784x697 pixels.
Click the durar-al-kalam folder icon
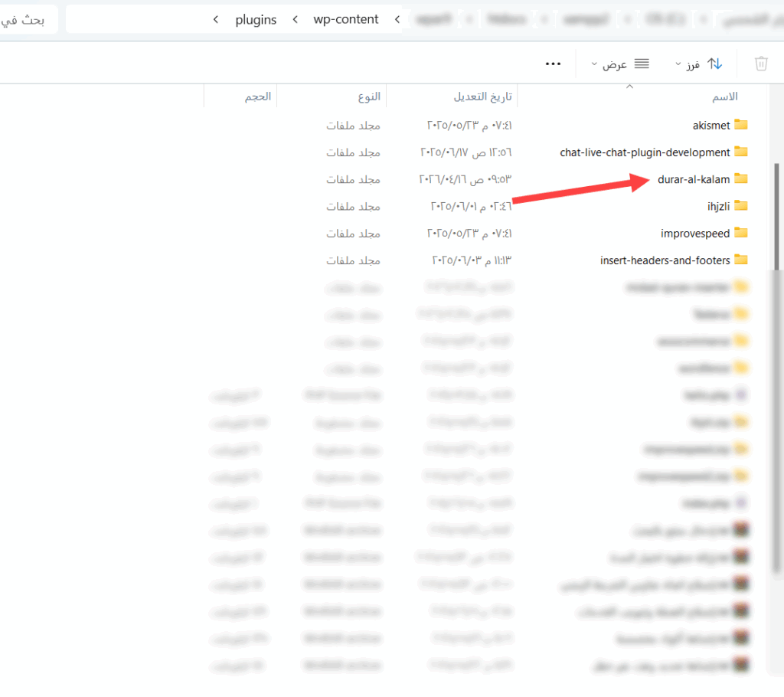(740, 178)
